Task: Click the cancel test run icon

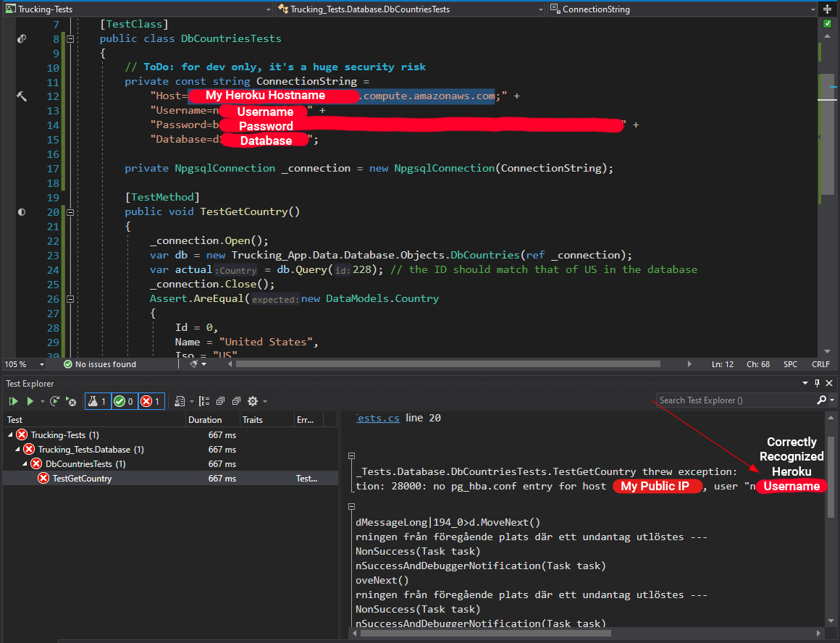Action: click(x=71, y=400)
